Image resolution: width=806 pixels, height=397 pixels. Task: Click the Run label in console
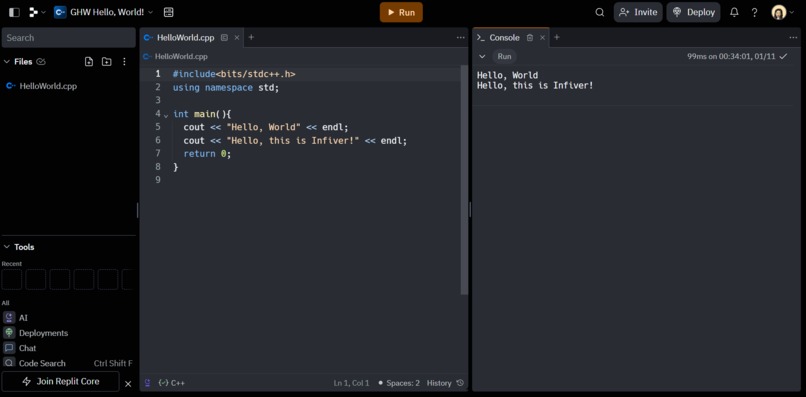tap(504, 57)
